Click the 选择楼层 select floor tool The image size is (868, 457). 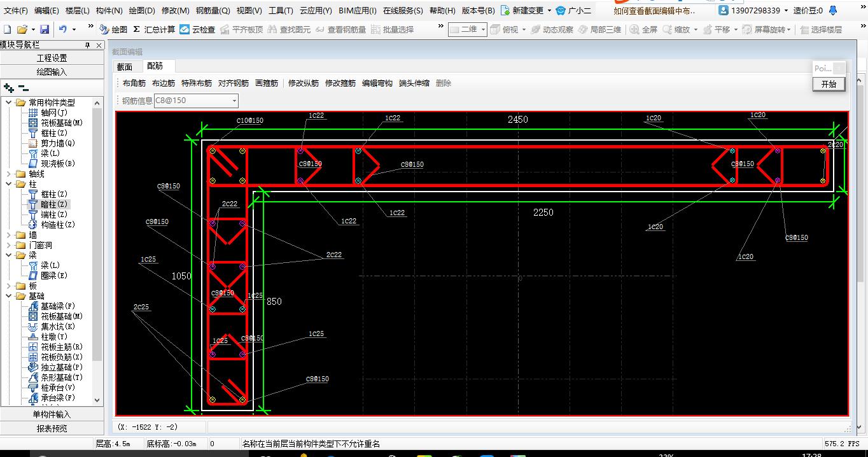tap(820, 29)
